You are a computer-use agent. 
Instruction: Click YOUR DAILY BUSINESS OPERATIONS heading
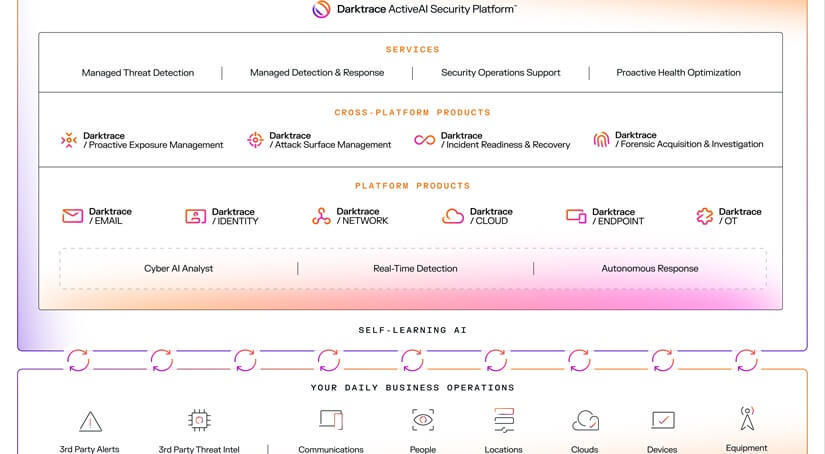[412, 388]
